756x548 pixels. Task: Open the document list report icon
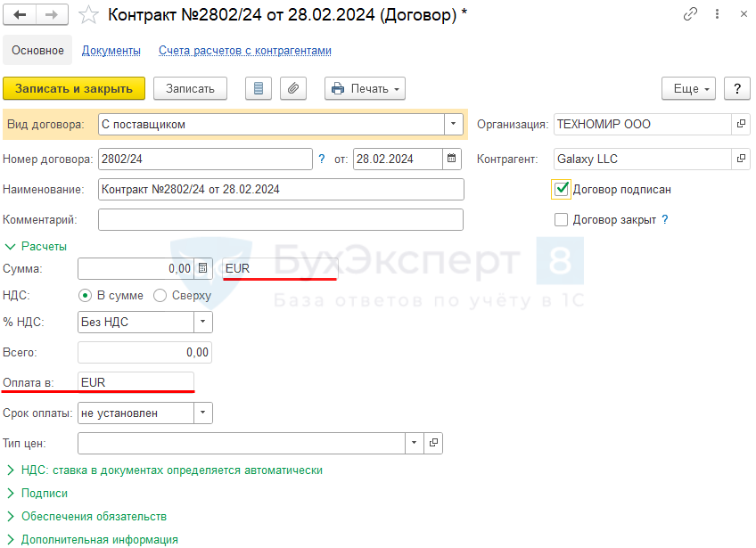[259, 88]
